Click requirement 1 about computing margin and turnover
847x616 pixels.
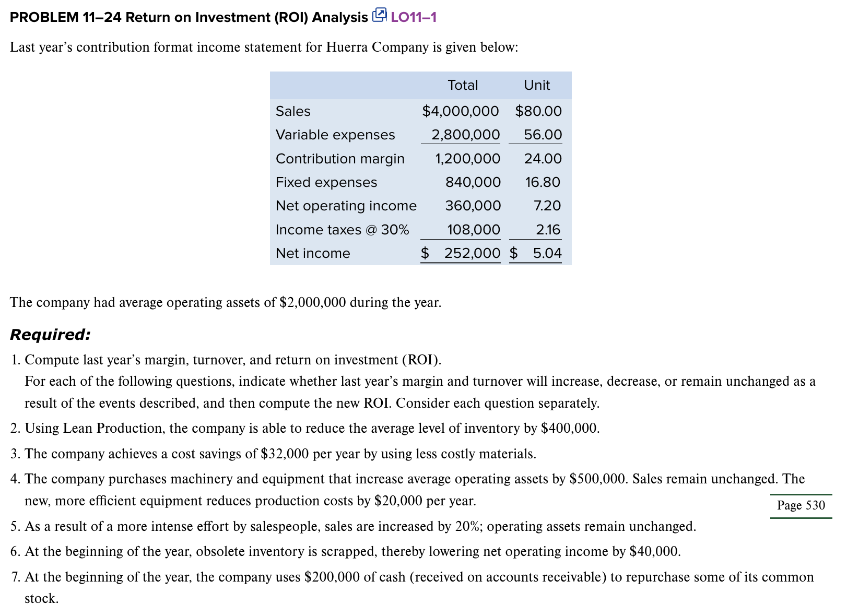point(233,360)
